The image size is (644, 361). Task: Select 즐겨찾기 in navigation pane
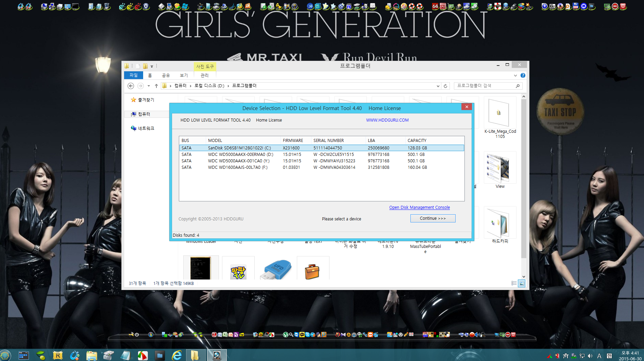tap(146, 100)
